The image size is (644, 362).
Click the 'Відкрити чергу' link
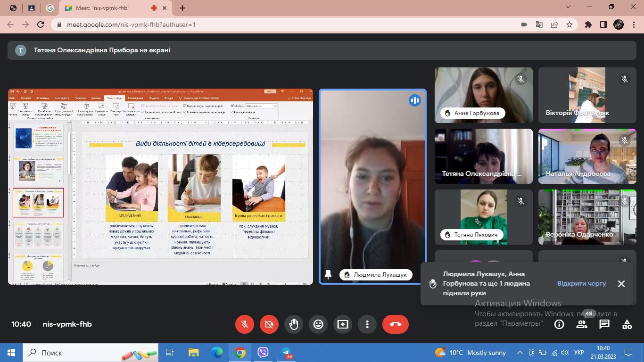[581, 283]
